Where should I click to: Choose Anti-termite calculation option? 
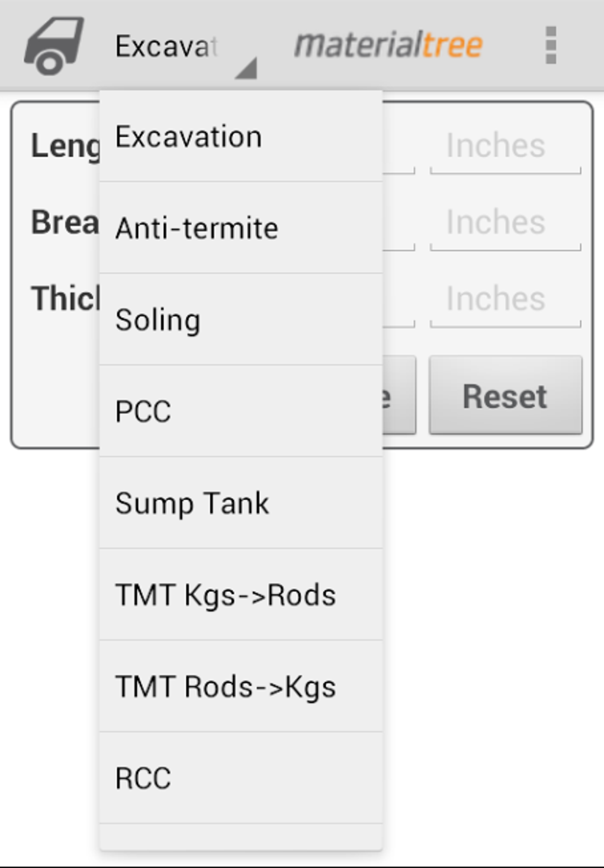(197, 228)
